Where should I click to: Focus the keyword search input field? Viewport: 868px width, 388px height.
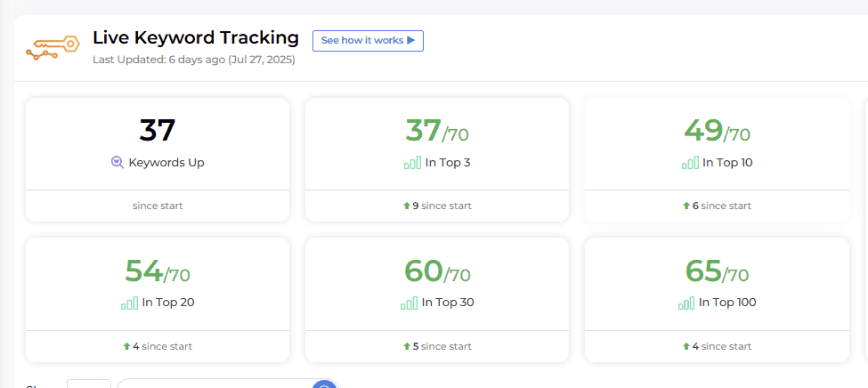pyautogui.click(x=216, y=384)
